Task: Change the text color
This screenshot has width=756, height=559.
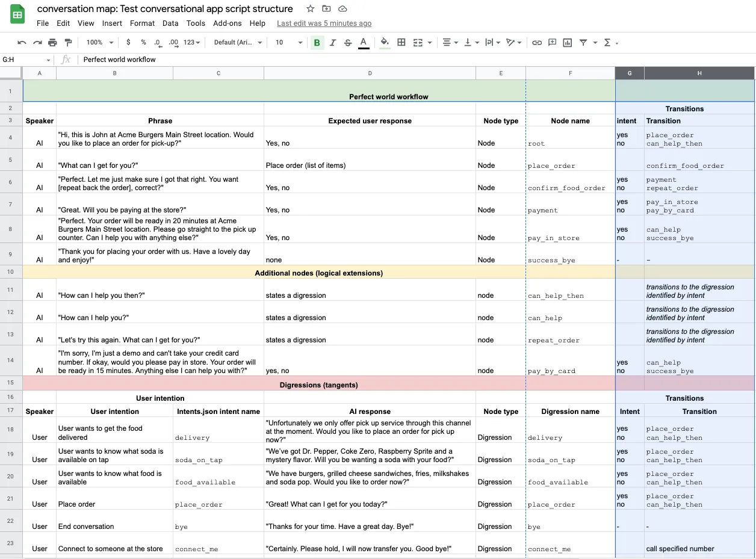Action: tap(363, 43)
